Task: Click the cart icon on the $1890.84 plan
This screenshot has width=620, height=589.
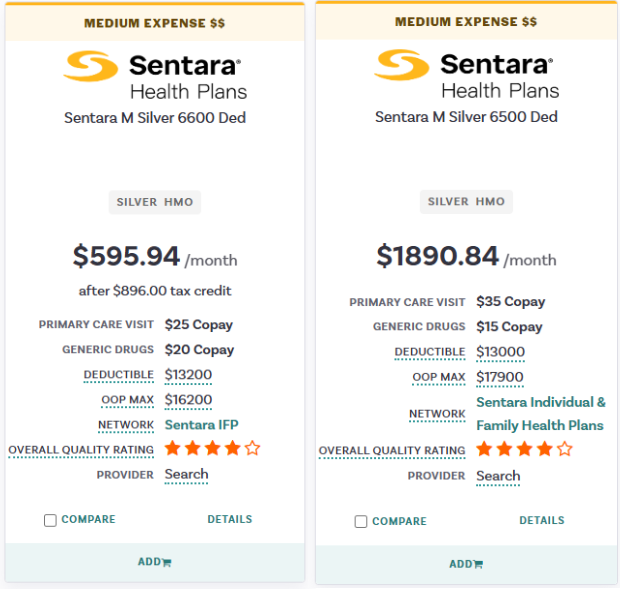Action: [478, 565]
